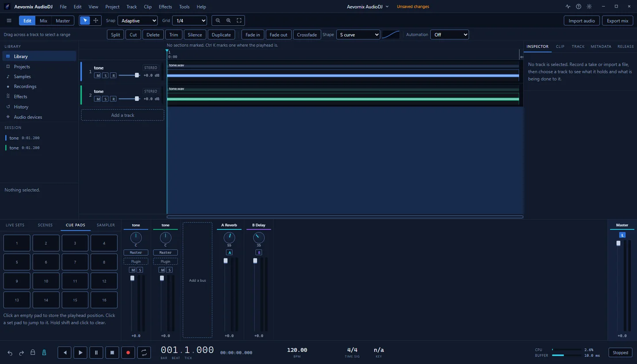
Task: Click the Crossfade button
Action: 307,34
